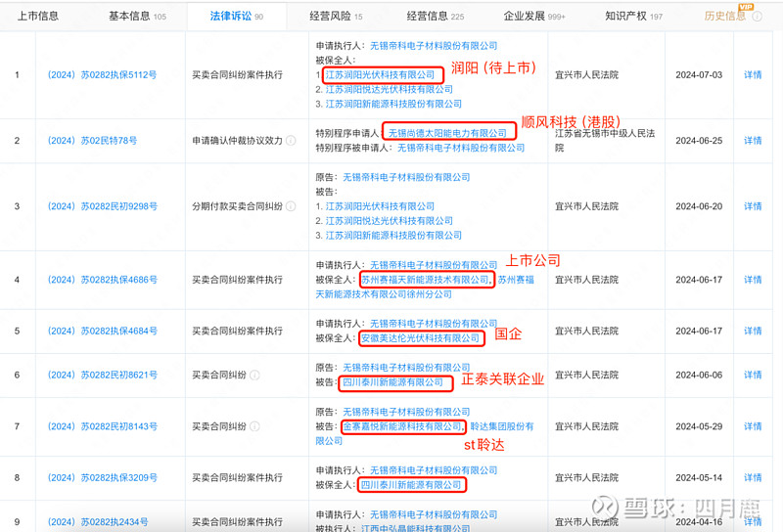Open 被保全人 四川泰川新能源有限公司 in row 8
This screenshot has width=783, height=532.
click(411, 485)
